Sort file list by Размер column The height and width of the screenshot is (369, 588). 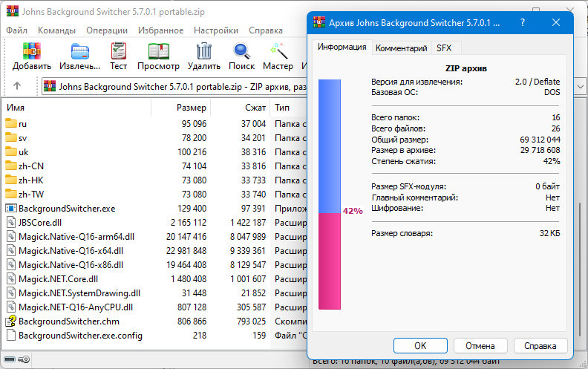(180, 108)
